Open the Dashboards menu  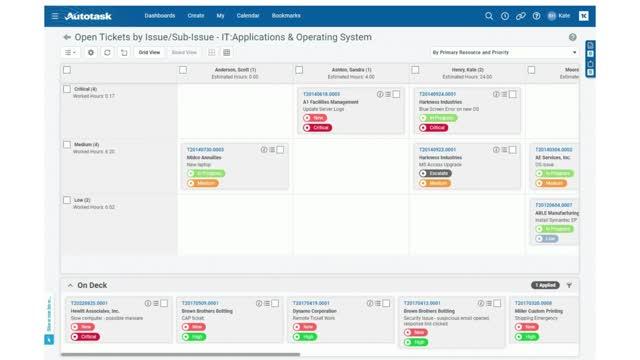160,16
